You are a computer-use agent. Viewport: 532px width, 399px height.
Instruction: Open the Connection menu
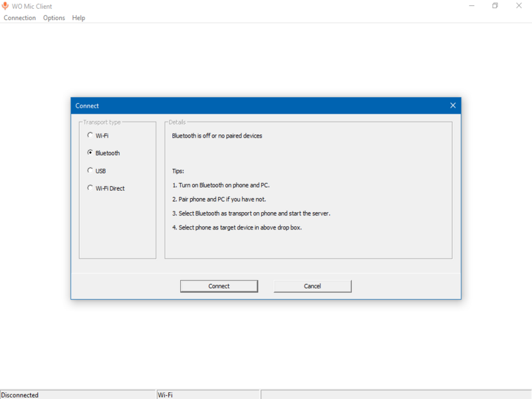[x=19, y=18]
